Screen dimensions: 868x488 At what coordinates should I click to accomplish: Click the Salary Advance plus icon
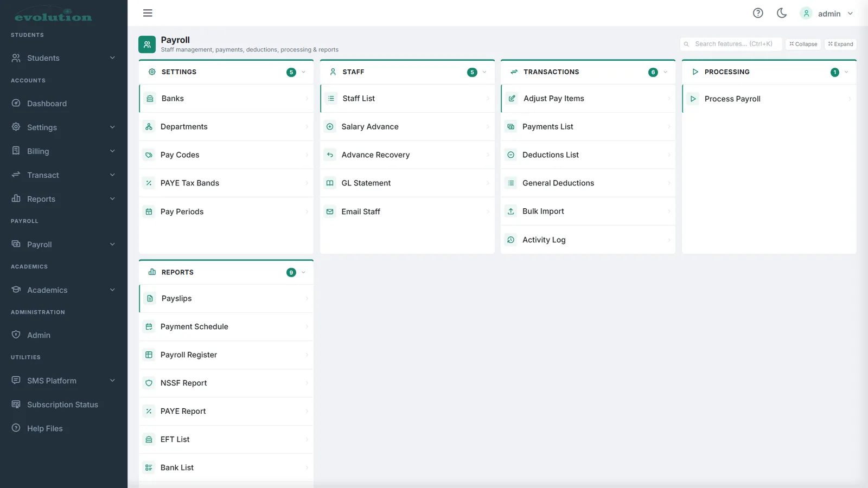(x=330, y=127)
